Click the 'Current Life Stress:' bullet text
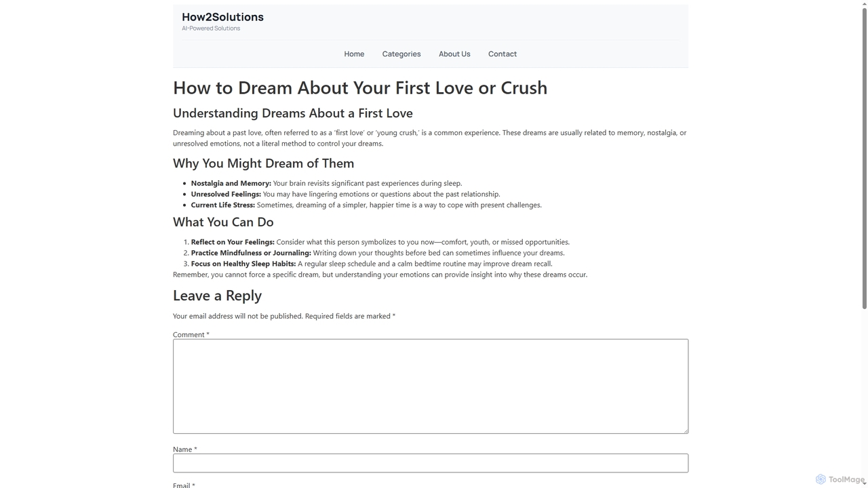This screenshot has height=488, width=868. tap(223, 205)
